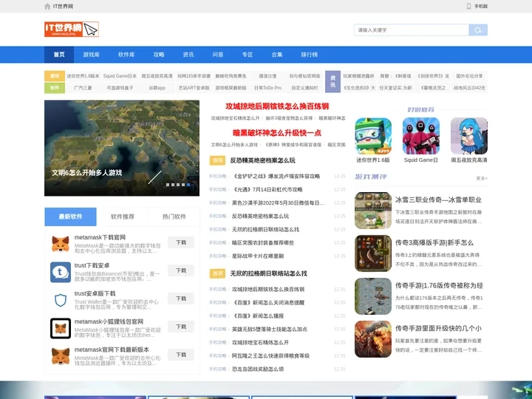Open article 《百度》新闻怎么播报

(258, 316)
